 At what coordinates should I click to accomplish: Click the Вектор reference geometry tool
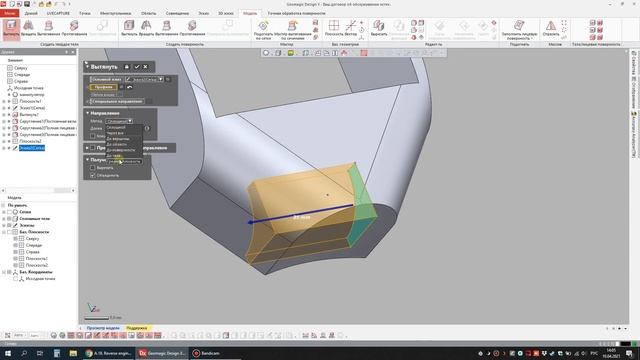351,29
